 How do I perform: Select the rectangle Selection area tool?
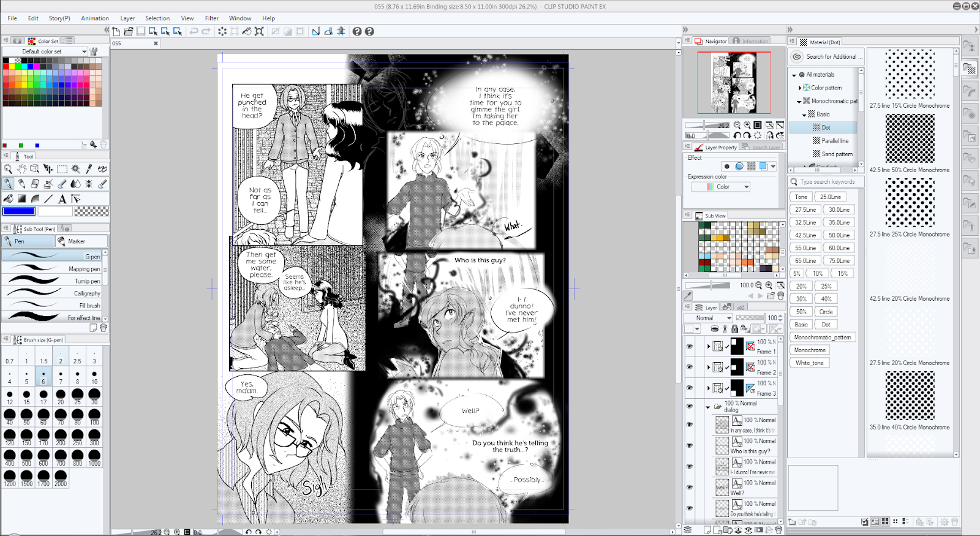62,168
